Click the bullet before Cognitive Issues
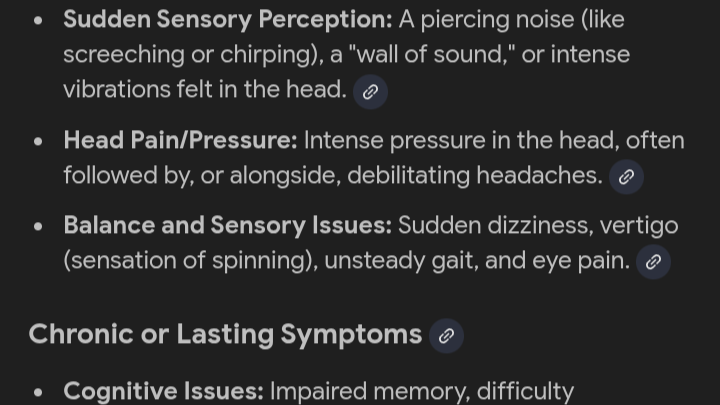This screenshot has width=720, height=405. pos(38,392)
